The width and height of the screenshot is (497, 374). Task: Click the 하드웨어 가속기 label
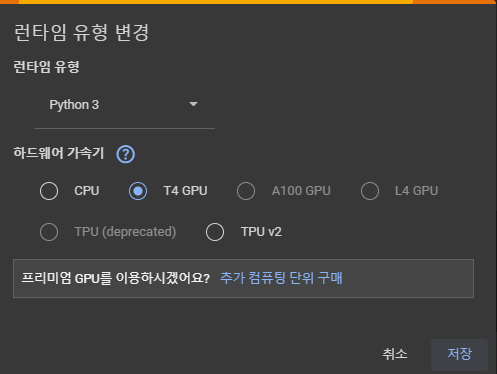[59, 153]
